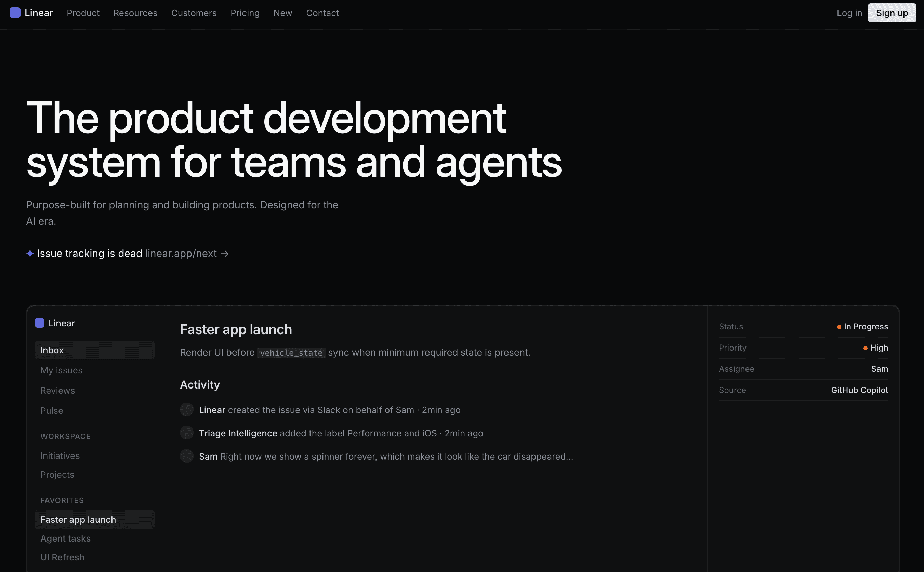The width and height of the screenshot is (924, 572).
Task: Click the orange In Progress status dot
Action: (x=839, y=327)
